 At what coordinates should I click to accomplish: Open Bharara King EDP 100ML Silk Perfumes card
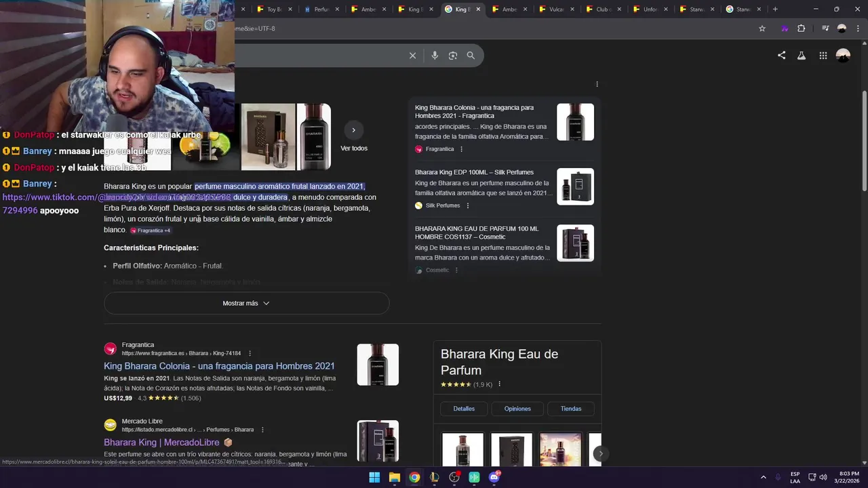504,187
